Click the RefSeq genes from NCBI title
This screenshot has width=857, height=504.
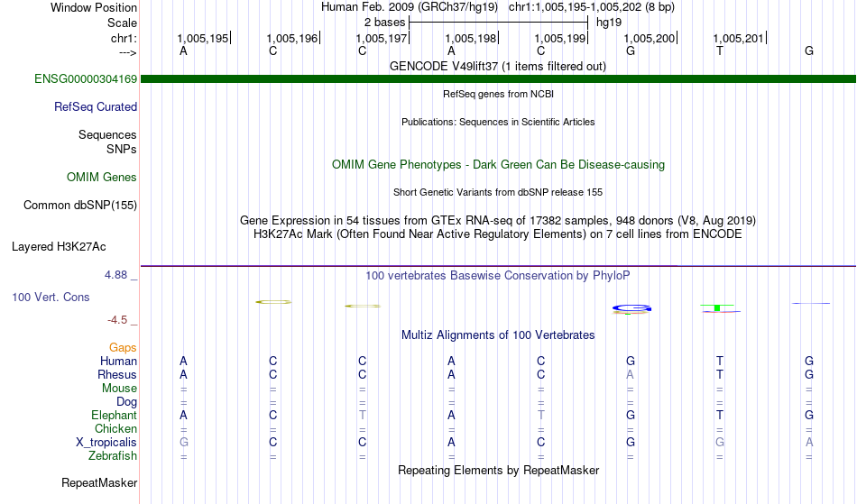coord(498,94)
